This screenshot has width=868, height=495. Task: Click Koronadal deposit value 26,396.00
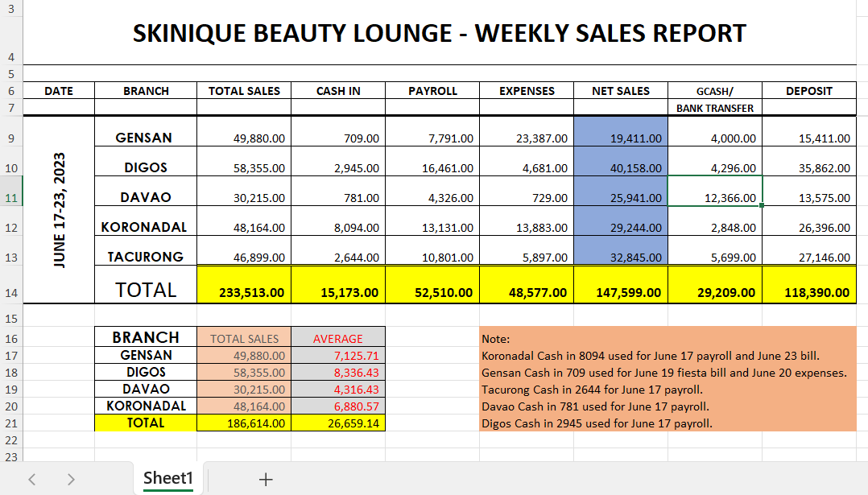(808, 221)
